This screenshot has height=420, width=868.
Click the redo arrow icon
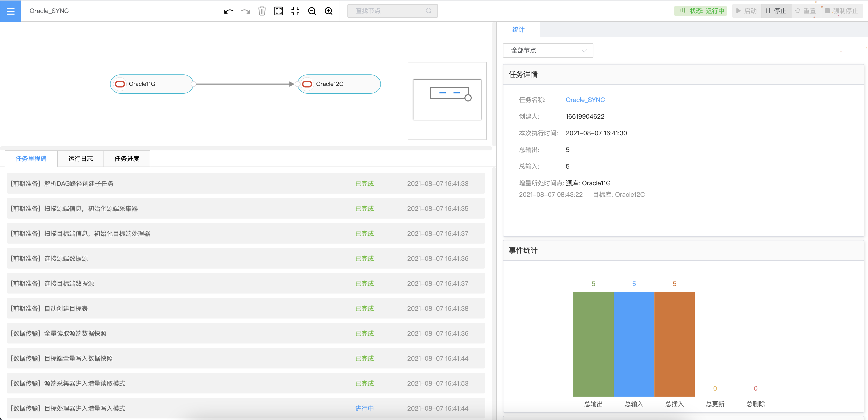pos(245,11)
